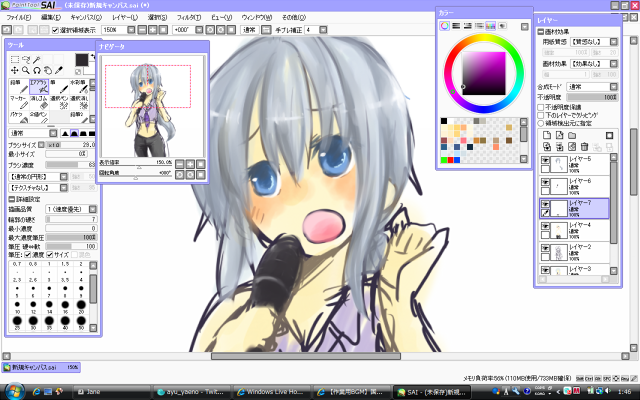Collapse the 詳細設定 section

click(x=11, y=199)
